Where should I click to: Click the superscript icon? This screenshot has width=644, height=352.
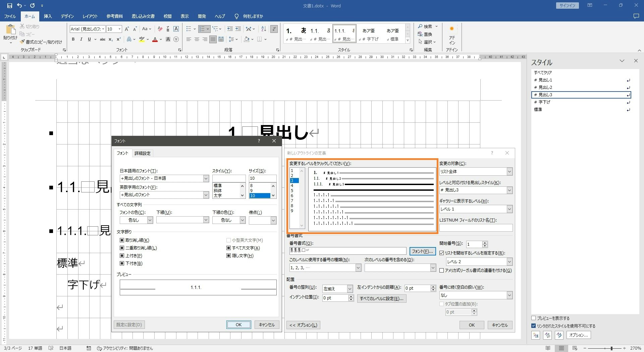click(118, 39)
